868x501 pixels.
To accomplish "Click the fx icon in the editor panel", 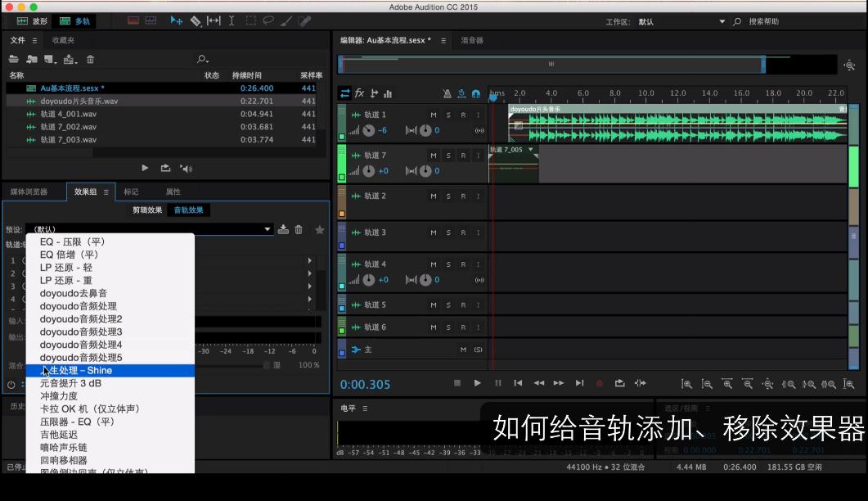I will tap(360, 93).
